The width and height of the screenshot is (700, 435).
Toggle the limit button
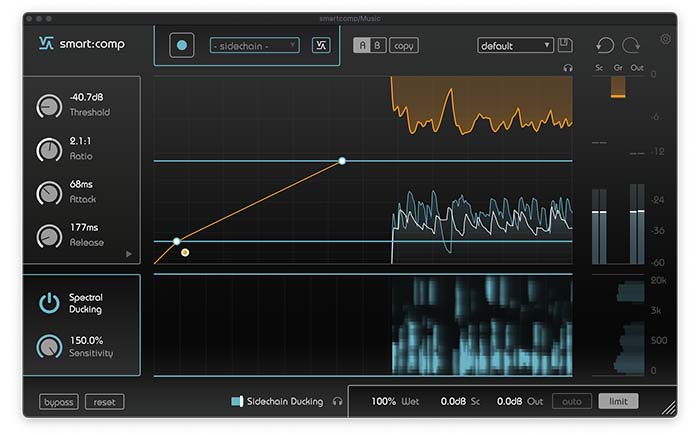coord(618,401)
